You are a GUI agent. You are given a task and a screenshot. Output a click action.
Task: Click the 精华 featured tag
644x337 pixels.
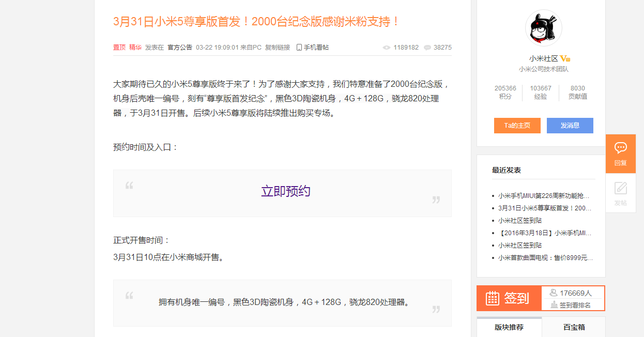pos(135,48)
